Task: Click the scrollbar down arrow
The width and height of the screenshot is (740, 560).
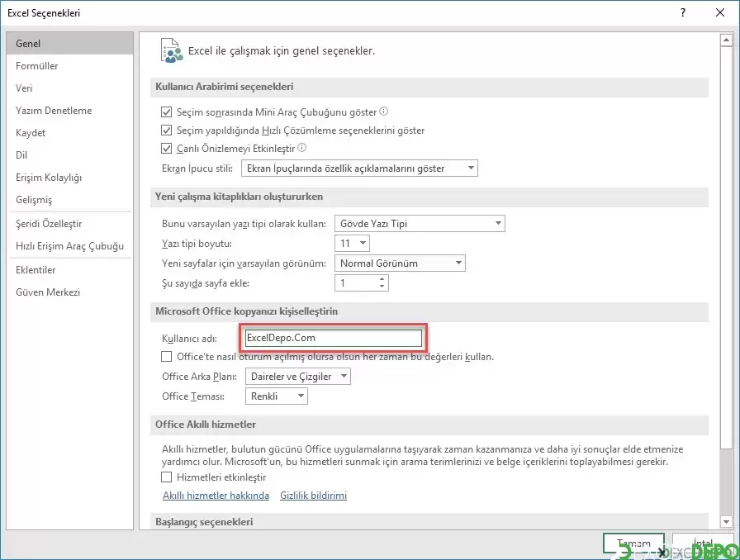Action: click(x=726, y=521)
